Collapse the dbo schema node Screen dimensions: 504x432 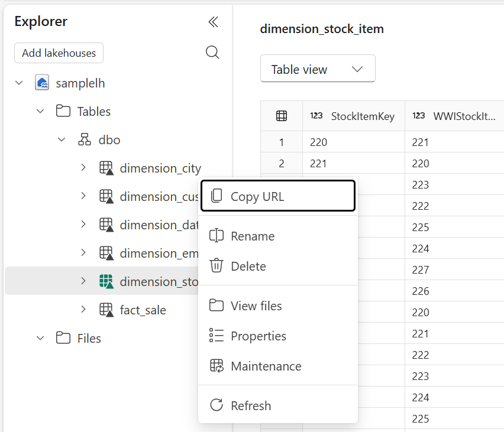pyautogui.click(x=62, y=139)
